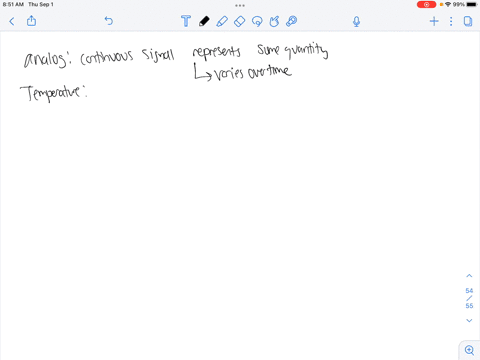Viewport: 480px width, 360px height.
Task: Tap the handwritten word quantity
Action: [306, 51]
